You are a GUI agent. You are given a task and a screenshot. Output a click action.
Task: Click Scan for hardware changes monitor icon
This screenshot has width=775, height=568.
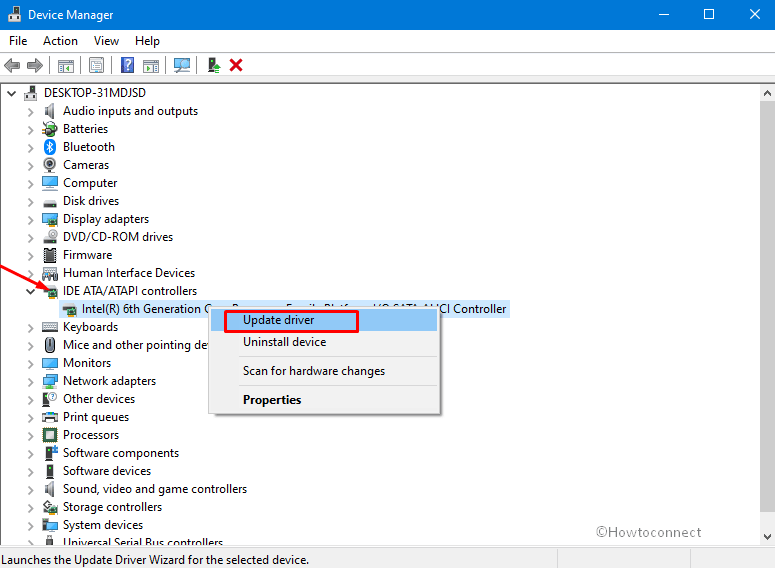tap(182, 65)
